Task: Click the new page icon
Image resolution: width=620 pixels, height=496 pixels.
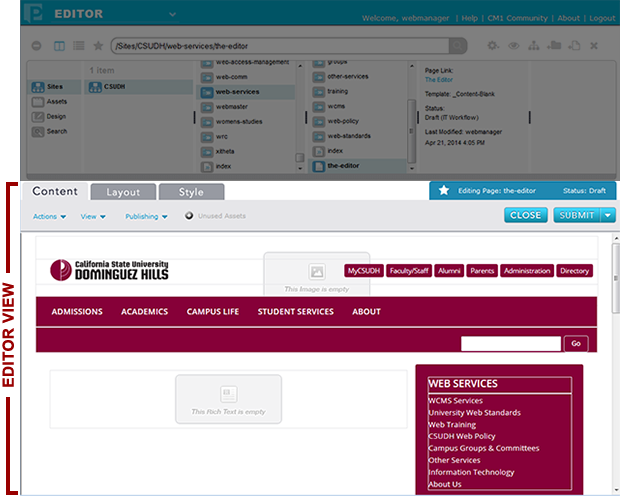Action: click(574, 45)
